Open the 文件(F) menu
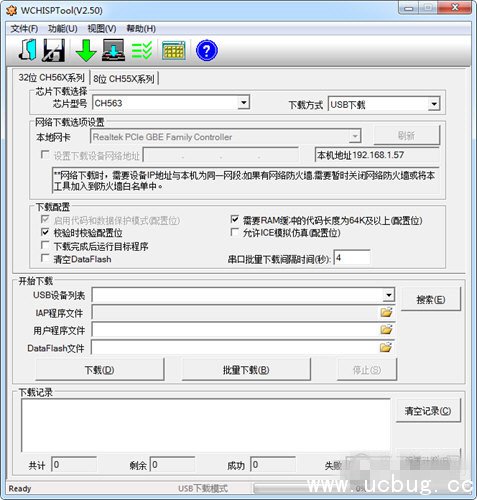 [24, 29]
